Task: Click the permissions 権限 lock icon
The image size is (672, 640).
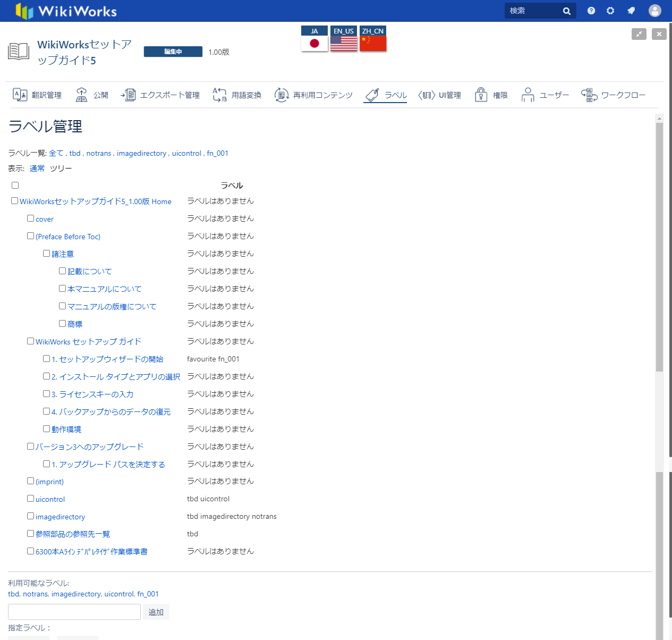Action: [481, 95]
